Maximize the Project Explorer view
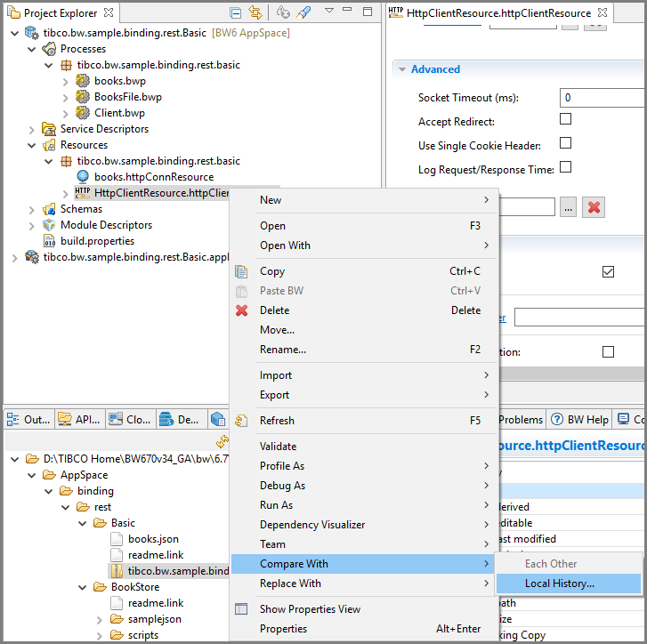Viewport: 647px width, 644px height. [x=368, y=12]
